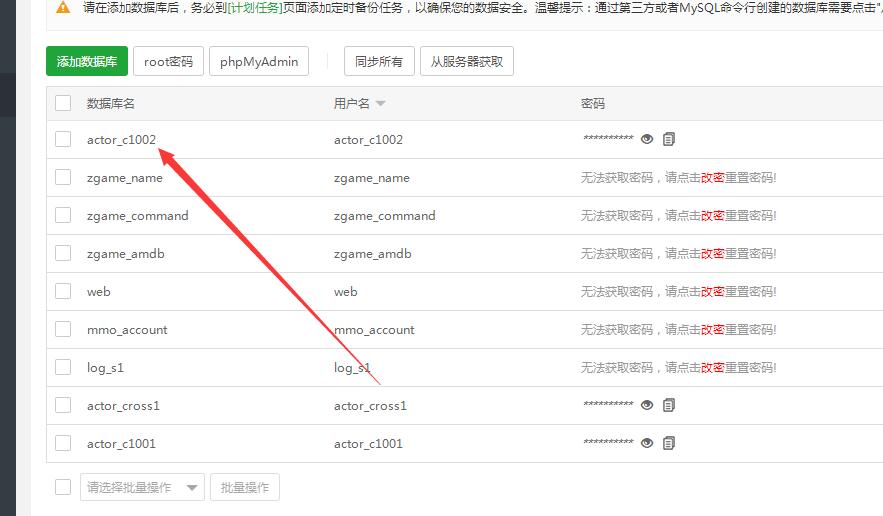Show password for actor_c1002 database
Screen dimensions: 883x516
[x=647, y=139]
